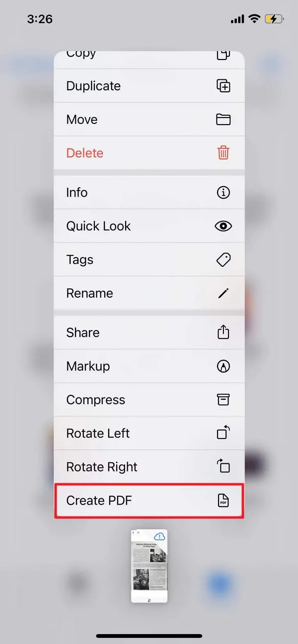Tap the Rotate Left icon
This screenshot has width=298, height=644.
click(223, 433)
